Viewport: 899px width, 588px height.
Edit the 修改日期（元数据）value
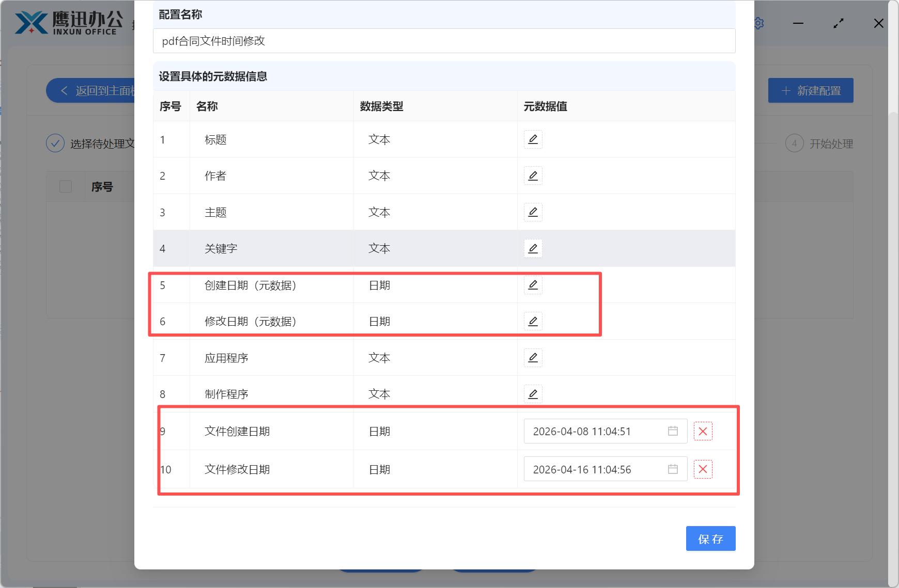[533, 321]
